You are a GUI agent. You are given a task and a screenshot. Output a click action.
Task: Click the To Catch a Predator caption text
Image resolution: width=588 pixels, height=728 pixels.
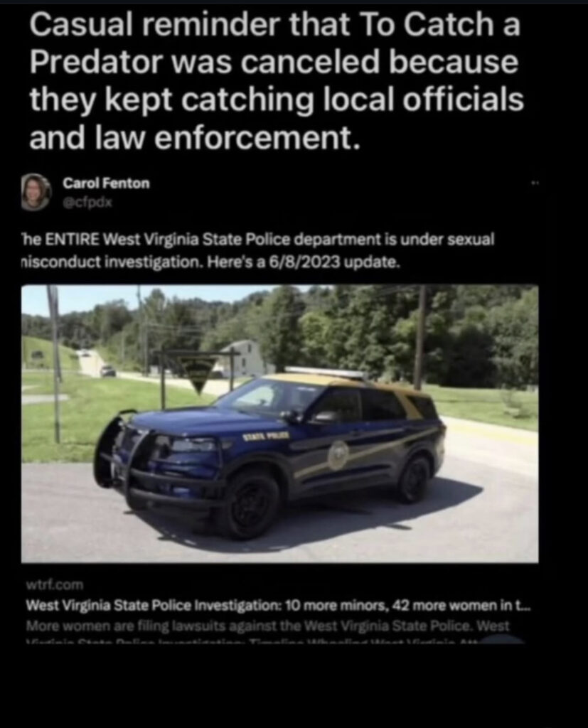click(277, 81)
